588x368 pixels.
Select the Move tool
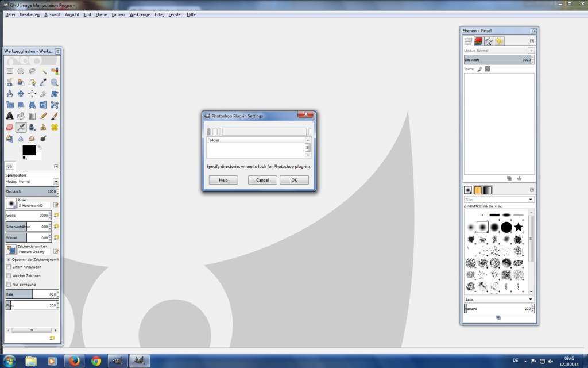(21, 94)
